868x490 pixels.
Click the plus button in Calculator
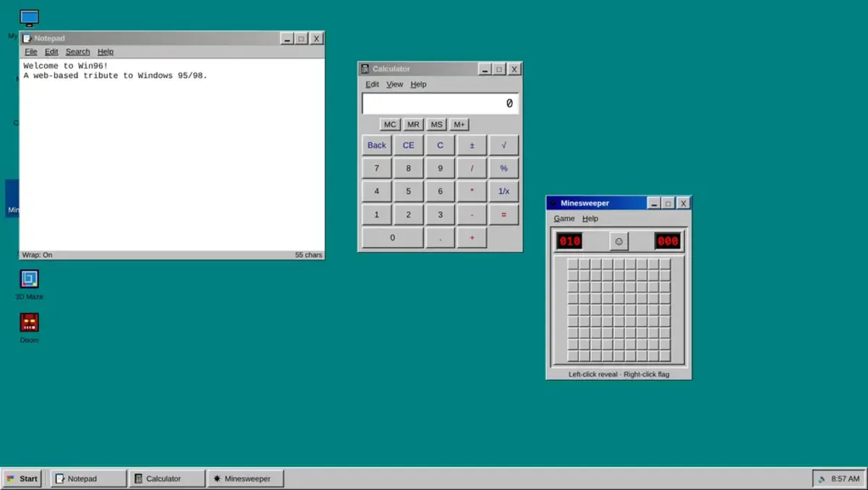click(x=472, y=237)
